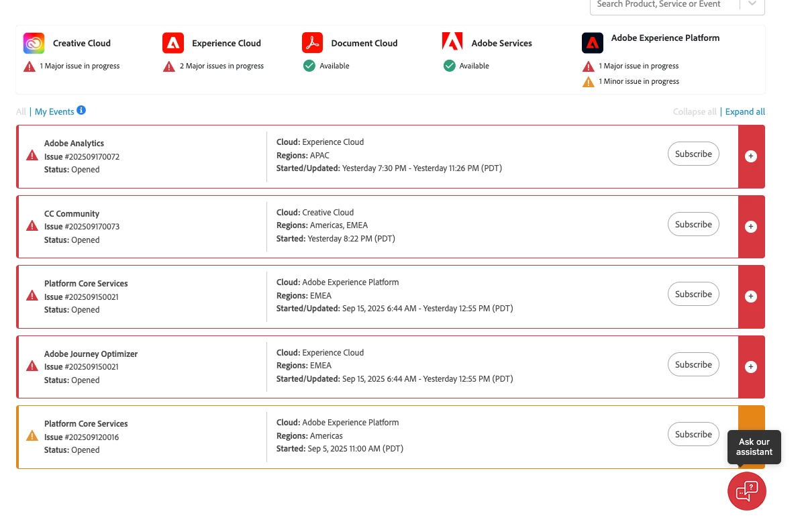Viewport: 804px width, 532px height.
Task: Expand the CC Community event with plus
Action: [x=751, y=227]
